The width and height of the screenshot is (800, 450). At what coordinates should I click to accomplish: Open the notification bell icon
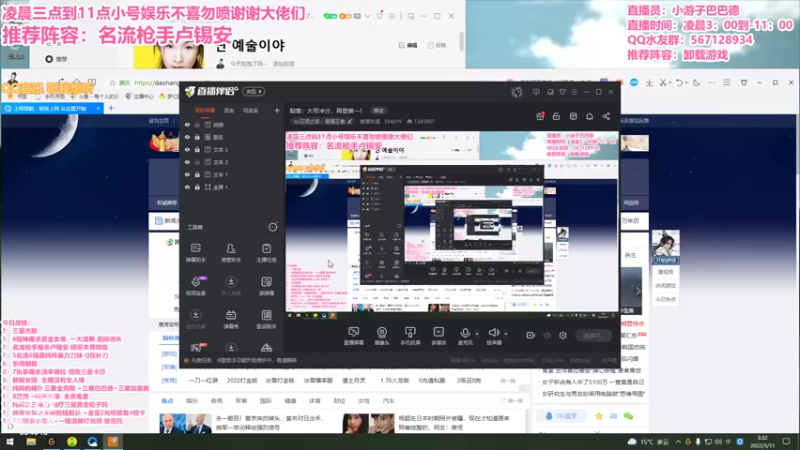[x=589, y=116]
